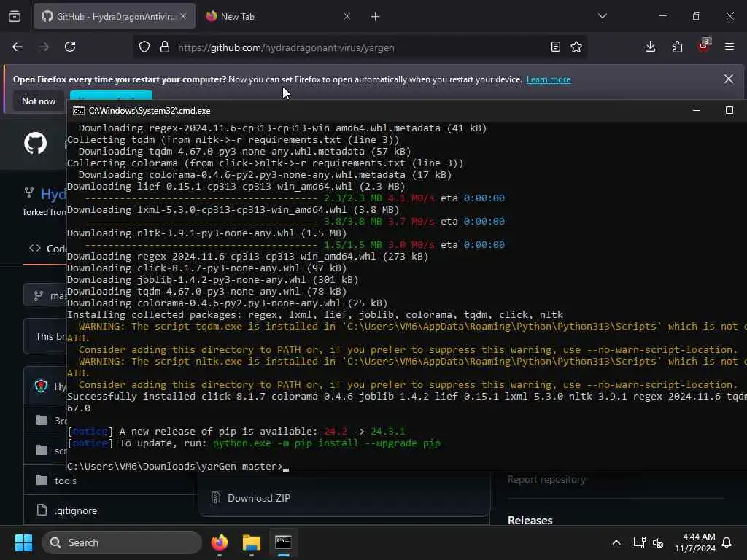The height and width of the screenshot is (560, 747).
Task: Show hidden system tray icons
Action: (616, 542)
